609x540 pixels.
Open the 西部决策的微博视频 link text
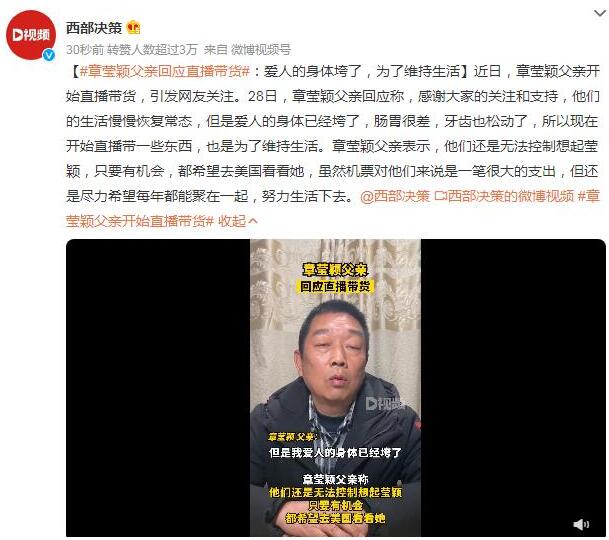(x=511, y=196)
